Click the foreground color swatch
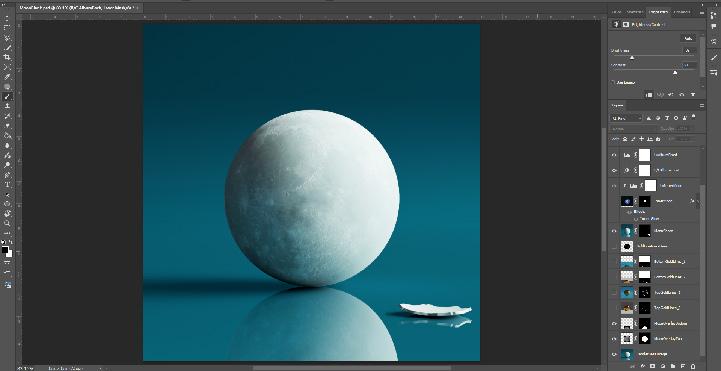 [x=5, y=250]
